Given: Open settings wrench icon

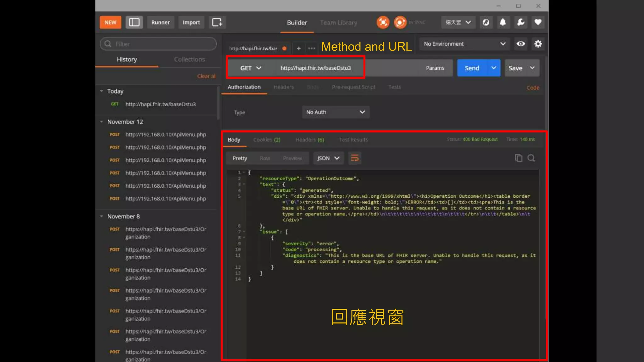Looking at the screenshot, I should (520, 22).
